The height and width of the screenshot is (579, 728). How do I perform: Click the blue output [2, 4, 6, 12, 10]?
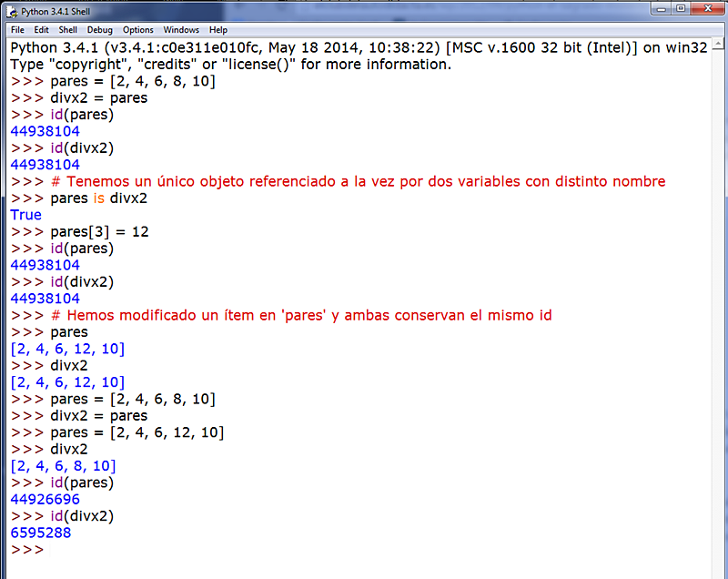[x=67, y=349]
